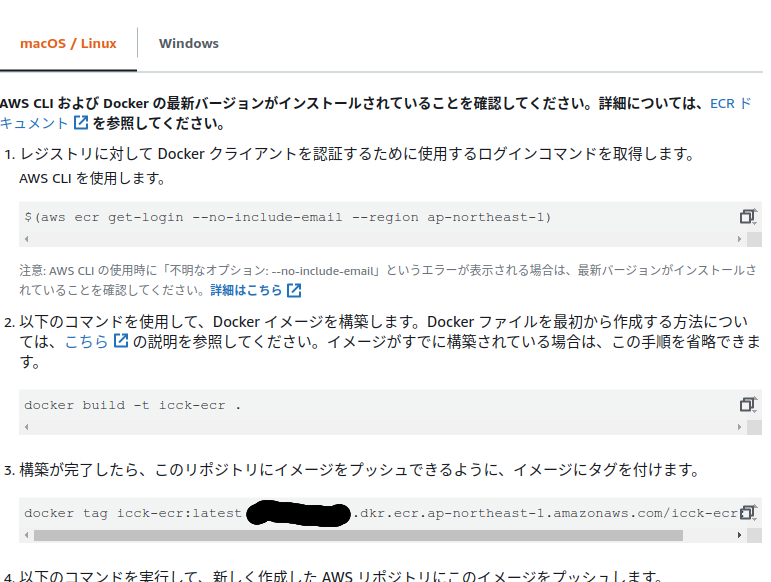Click right scroll arrow under docker tag command
This screenshot has height=582, width=771.
pos(739,535)
